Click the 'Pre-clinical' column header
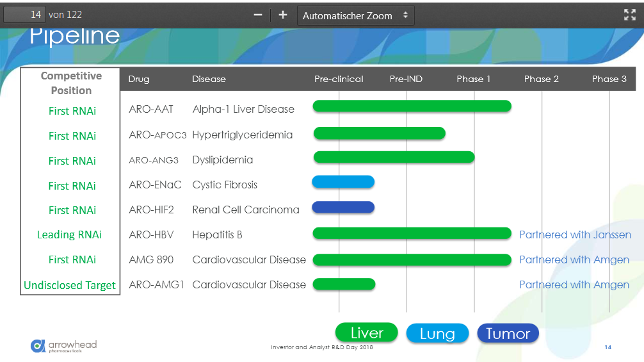This screenshot has width=644, height=362. point(339,79)
